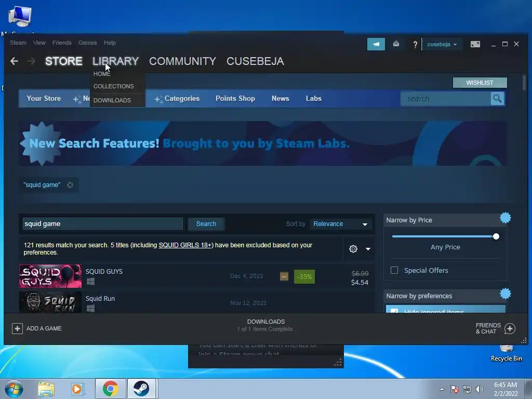Open the network tray icon

click(467, 389)
